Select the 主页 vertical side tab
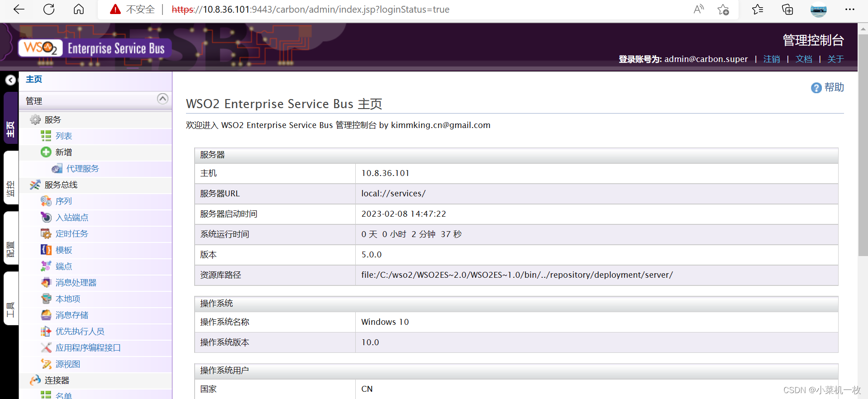The width and height of the screenshot is (868, 399). coord(10,118)
